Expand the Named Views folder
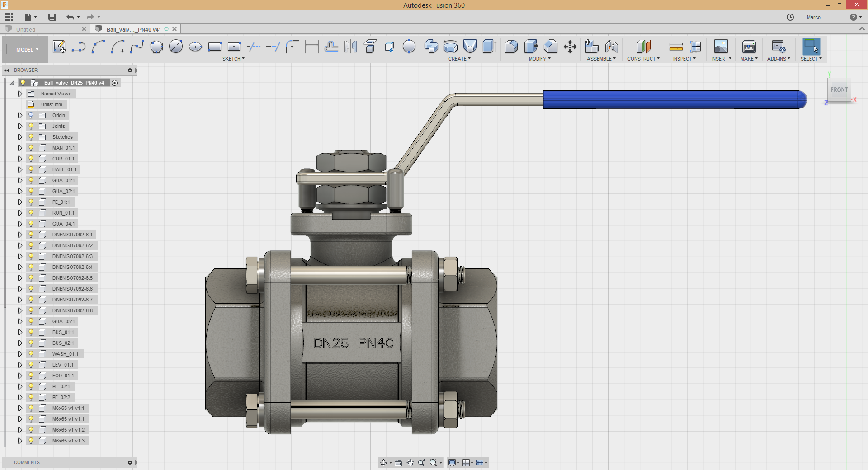Screen dimensions: 868x470 pyautogui.click(x=20, y=94)
